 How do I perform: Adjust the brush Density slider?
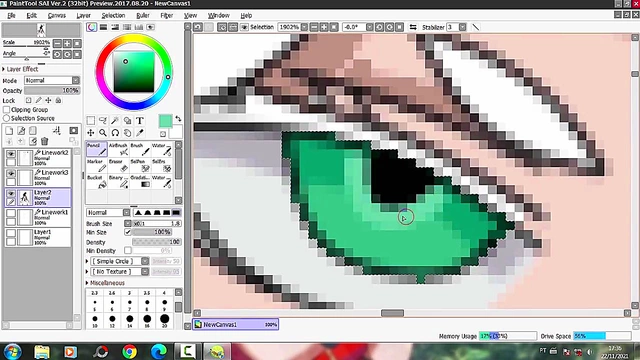[157, 242]
